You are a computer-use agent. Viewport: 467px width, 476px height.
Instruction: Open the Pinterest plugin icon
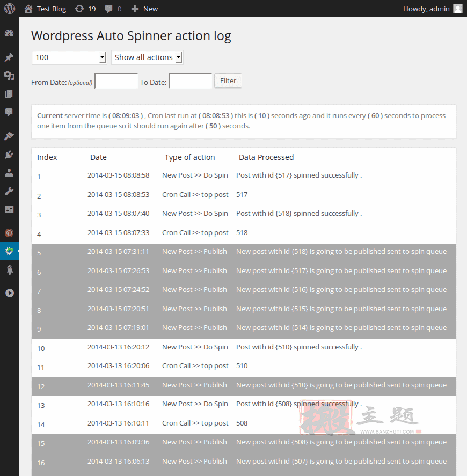[x=9, y=233]
